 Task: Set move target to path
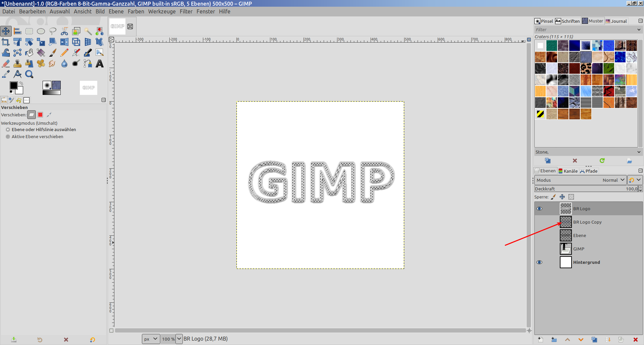click(49, 115)
